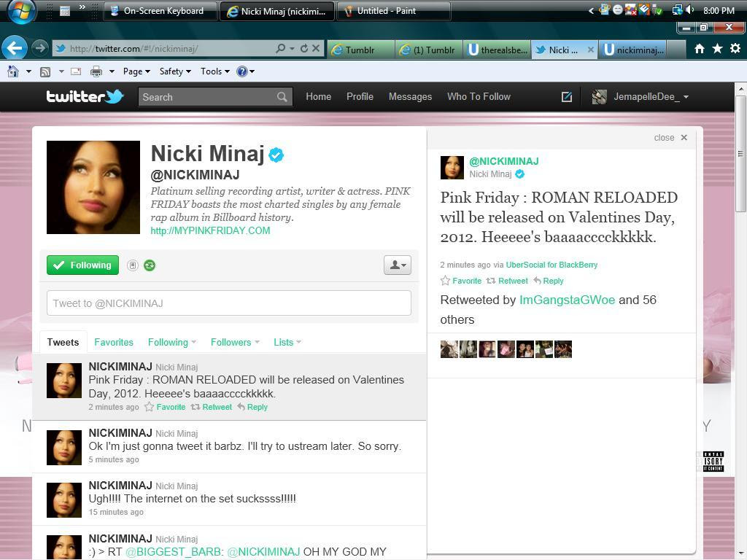Screen dimensions: 747x560
Task: Open Twitter Home nav link
Action: coord(318,97)
